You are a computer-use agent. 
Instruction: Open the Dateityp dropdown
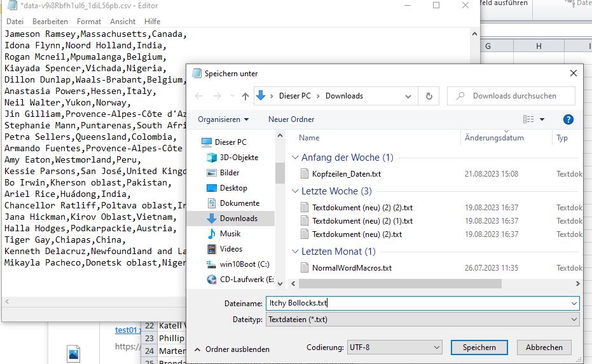[574, 320]
